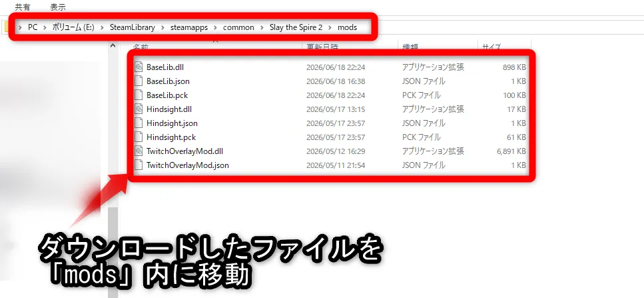The width and height of the screenshot is (644, 298).
Task: Sort by the 種類 column header
Action: [410, 47]
